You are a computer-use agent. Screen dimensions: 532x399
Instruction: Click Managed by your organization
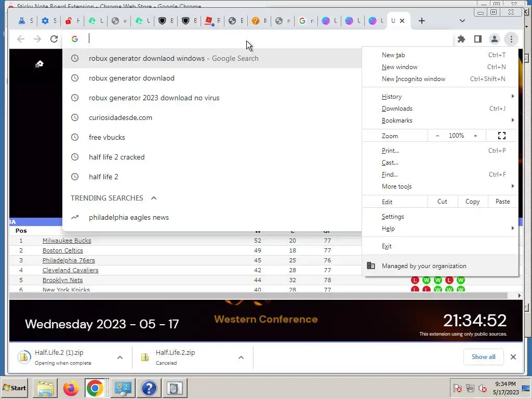click(440, 266)
